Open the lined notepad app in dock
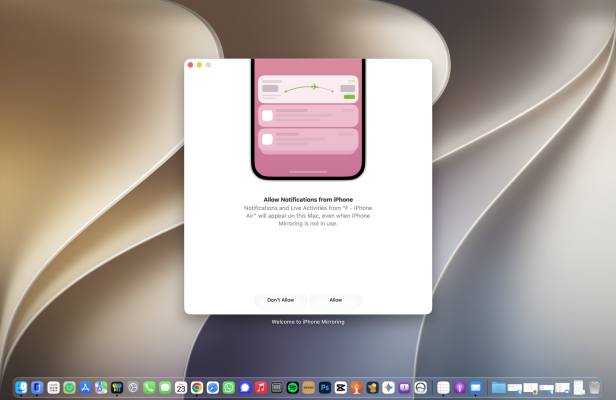Screen dimensions: 616x400 [x=444, y=388]
